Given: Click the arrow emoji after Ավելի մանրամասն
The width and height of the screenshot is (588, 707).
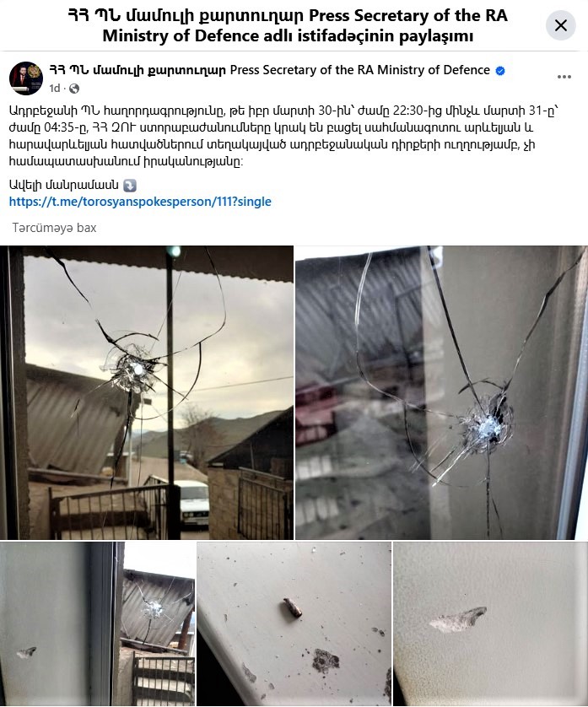Looking at the screenshot, I should 130,186.
